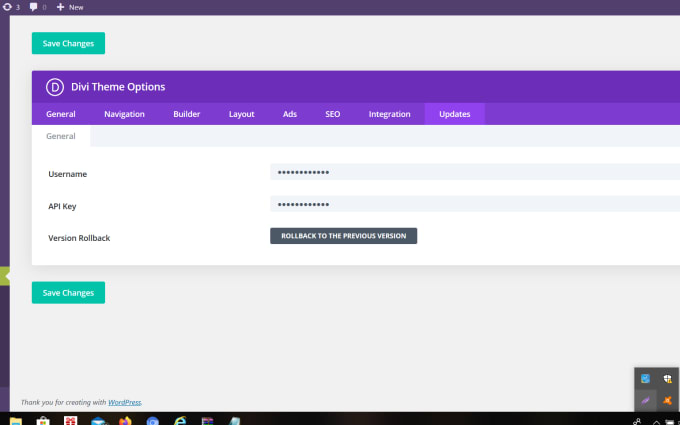Click the + New button in admin bar
This screenshot has width=680, height=425.
(70, 7)
